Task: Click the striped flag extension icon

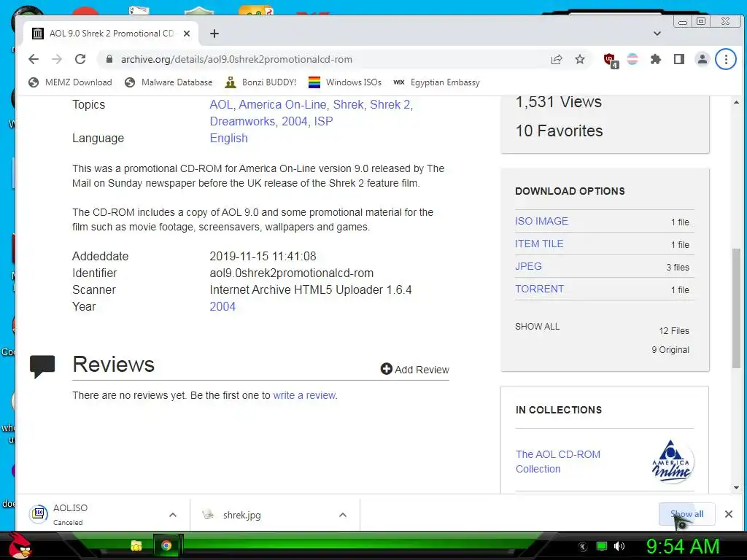Action: (632, 59)
